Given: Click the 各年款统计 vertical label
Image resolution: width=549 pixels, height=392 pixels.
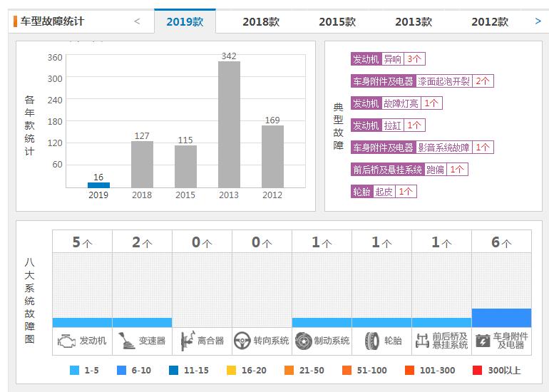Looking at the screenshot, I should (x=30, y=125).
